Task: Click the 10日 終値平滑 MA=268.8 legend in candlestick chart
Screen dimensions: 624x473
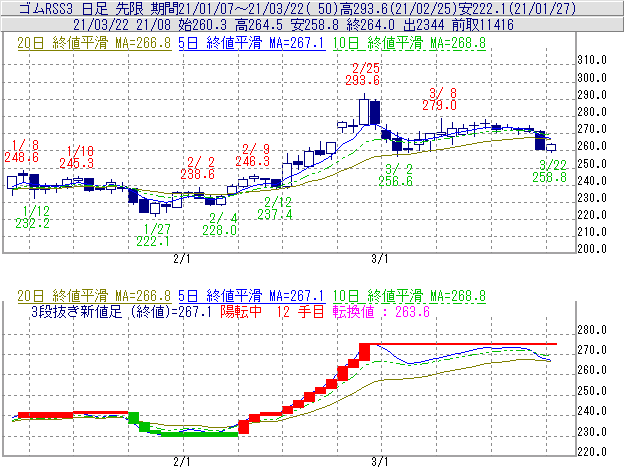Action: tap(409, 43)
